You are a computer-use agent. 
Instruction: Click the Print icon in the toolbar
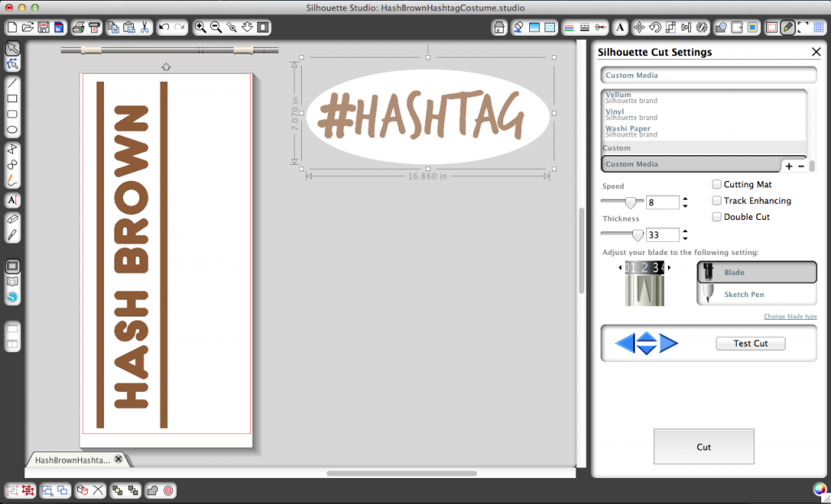(x=79, y=27)
